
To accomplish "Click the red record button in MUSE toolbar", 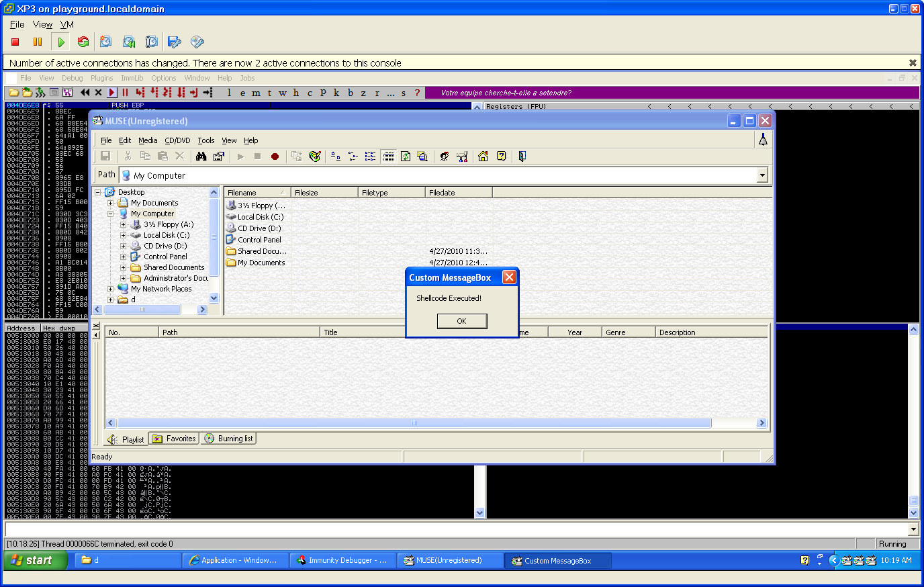I will (275, 156).
